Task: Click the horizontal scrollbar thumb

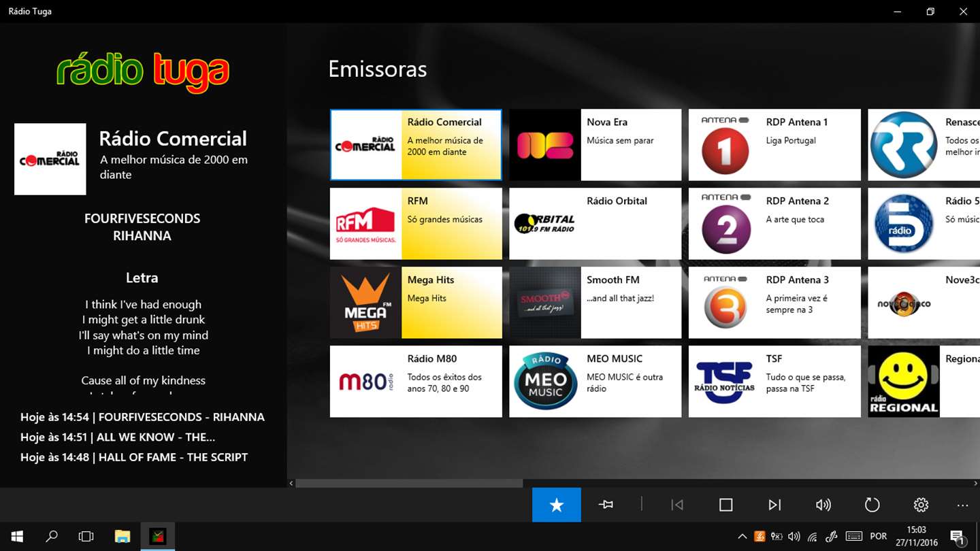Action: (409, 484)
